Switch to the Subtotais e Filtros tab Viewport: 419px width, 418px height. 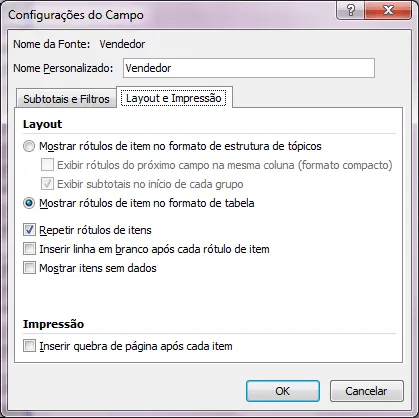pos(66,99)
